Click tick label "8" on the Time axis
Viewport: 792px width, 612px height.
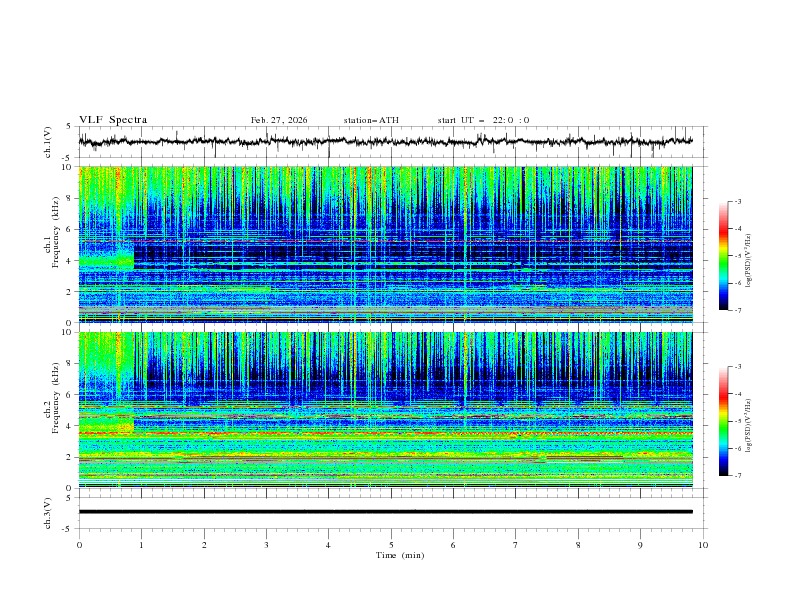578,545
